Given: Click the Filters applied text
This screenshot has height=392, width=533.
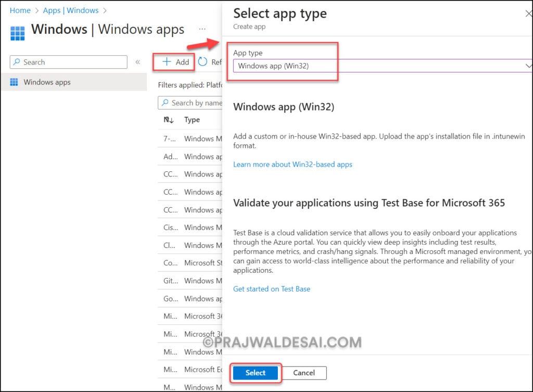Looking at the screenshot, I should pos(190,85).
